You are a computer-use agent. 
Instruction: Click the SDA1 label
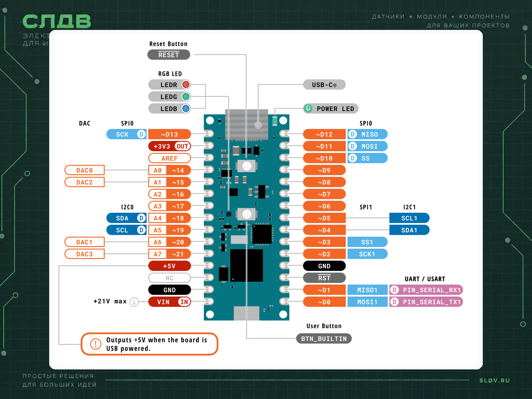[409, 230]
